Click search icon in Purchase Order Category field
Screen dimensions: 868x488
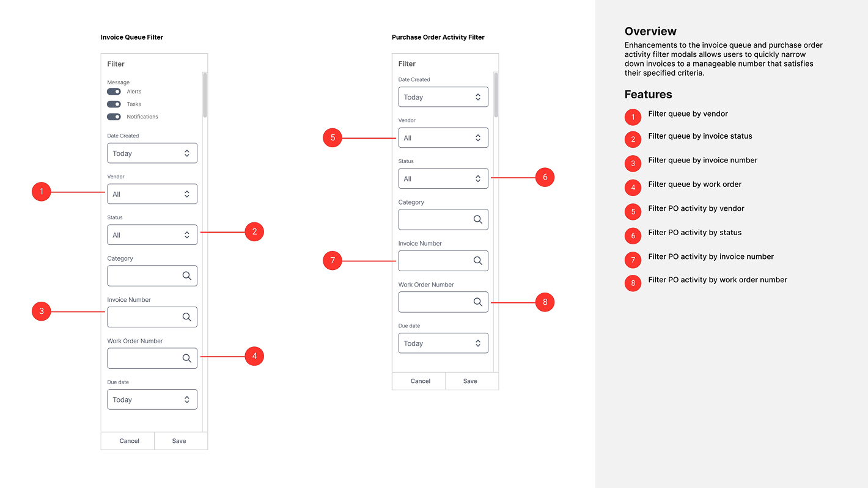pos(478,220)
